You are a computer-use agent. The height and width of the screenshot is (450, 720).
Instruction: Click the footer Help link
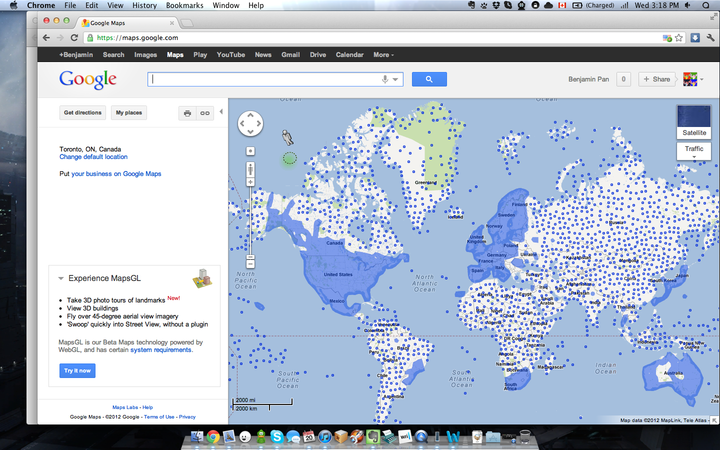(x=147, y=407)
